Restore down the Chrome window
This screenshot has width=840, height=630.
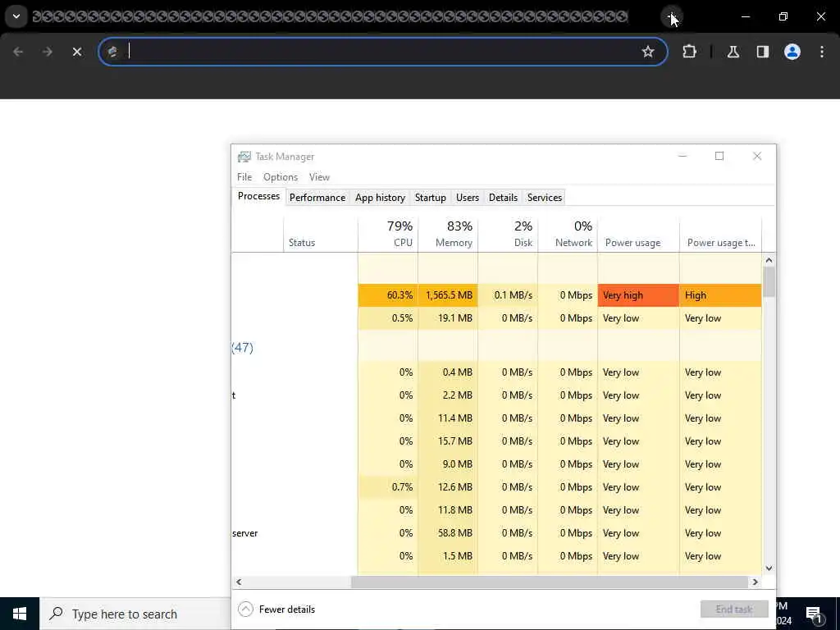pos(783,16)
